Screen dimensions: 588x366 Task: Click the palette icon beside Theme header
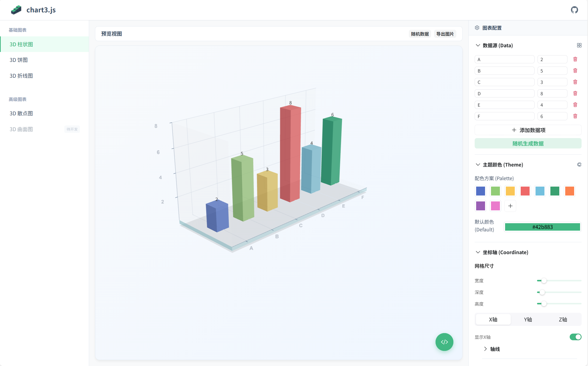point(579,165)
